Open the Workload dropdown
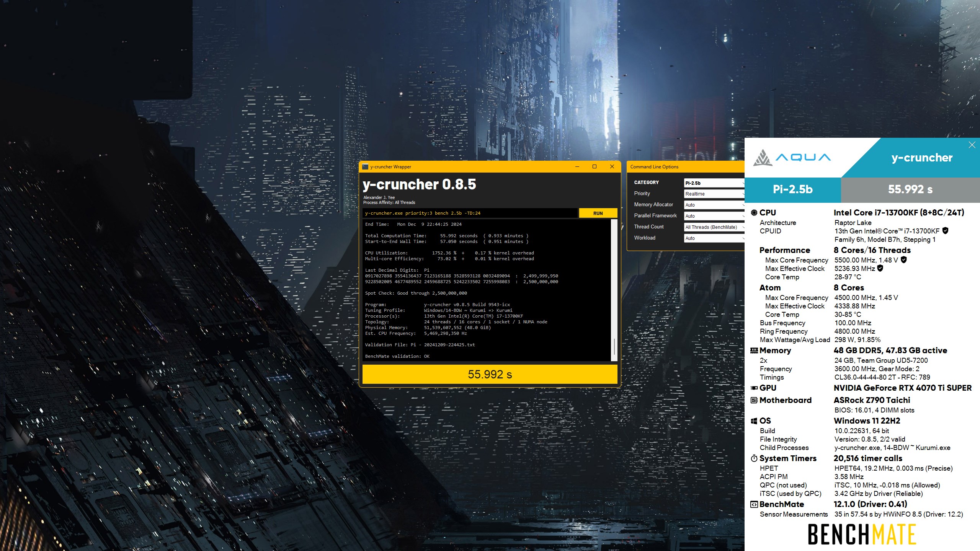Viewport: 980px width, 551px height. click(x=714, y=238)
